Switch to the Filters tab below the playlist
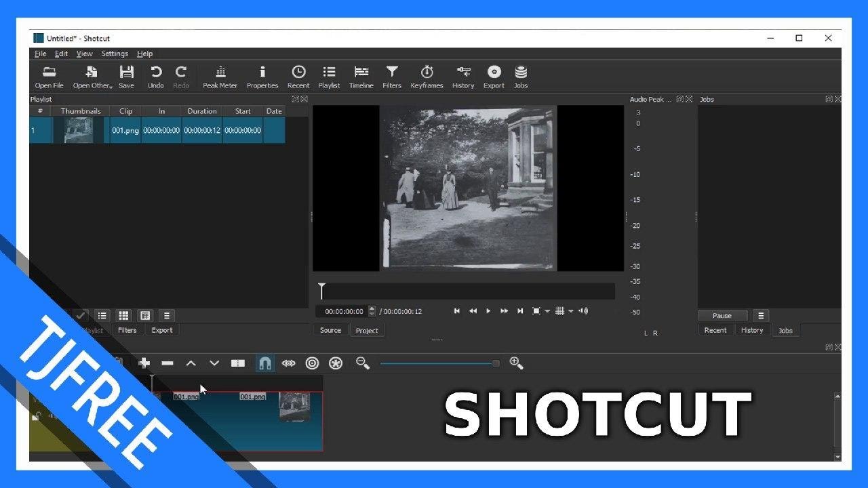Viewport: 868px width, 488px height. tap(127, 330)
